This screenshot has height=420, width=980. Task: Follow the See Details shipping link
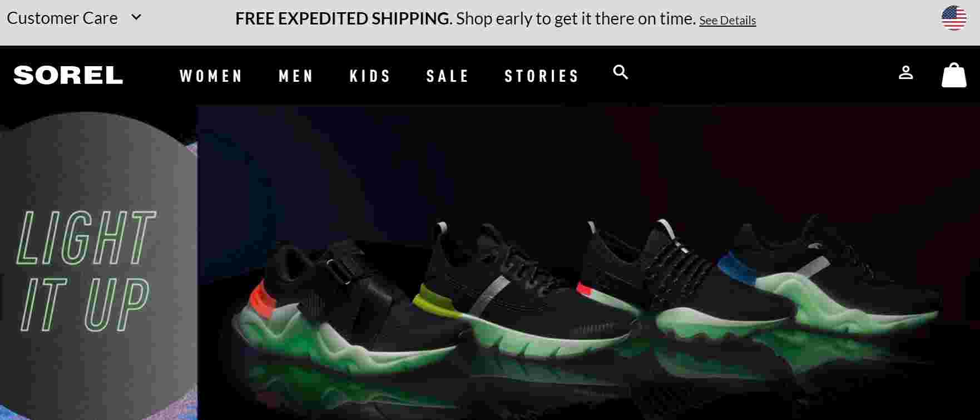[x=727, y=21]
